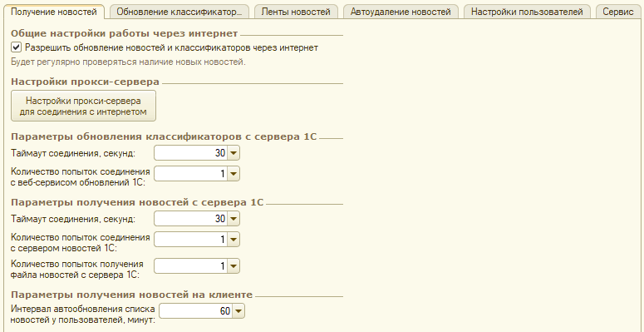Open the Сервис tab
The width and height of the screenshot is (644, 332).
click(x=618, y=12)
